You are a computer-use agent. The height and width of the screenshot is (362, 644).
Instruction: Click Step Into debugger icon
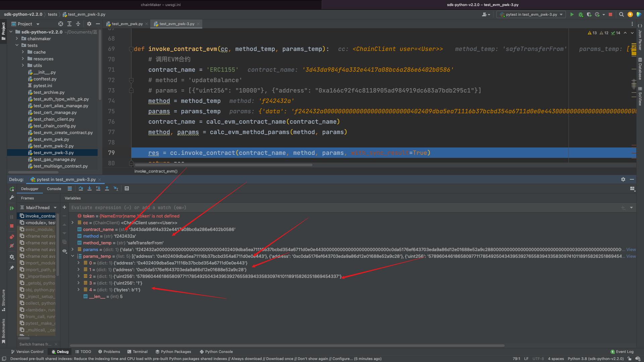[90, 189]
